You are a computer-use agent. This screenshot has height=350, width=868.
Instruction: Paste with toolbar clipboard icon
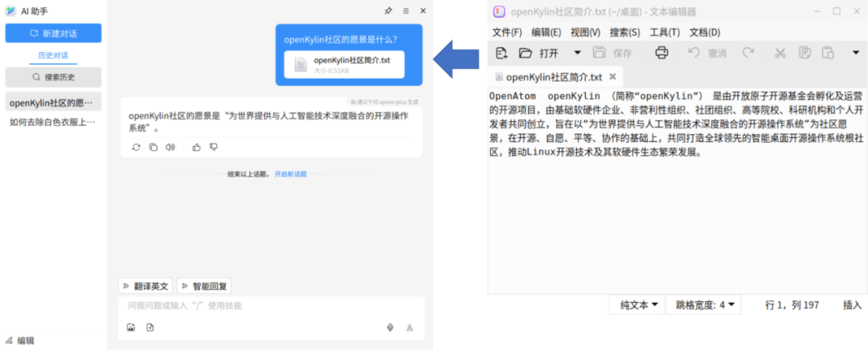[x=828, y=53]
